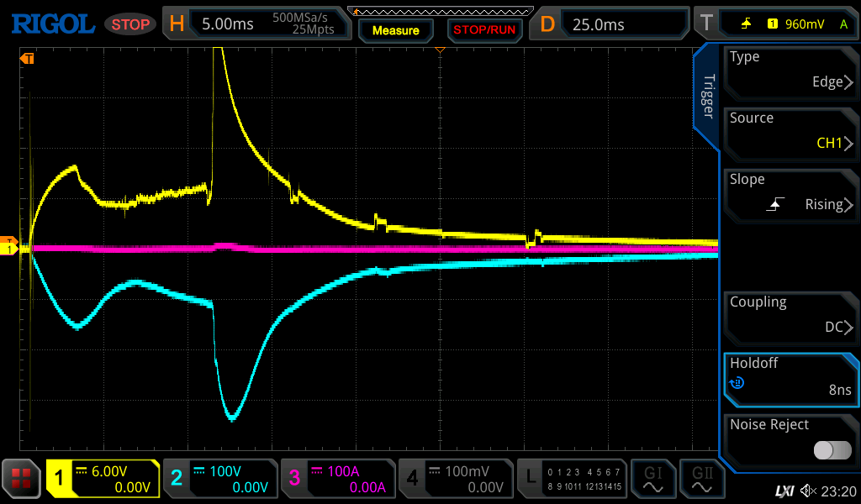
Task: Toggle channel 4 with 100mV scale
Action: click(x=455, y=479)
